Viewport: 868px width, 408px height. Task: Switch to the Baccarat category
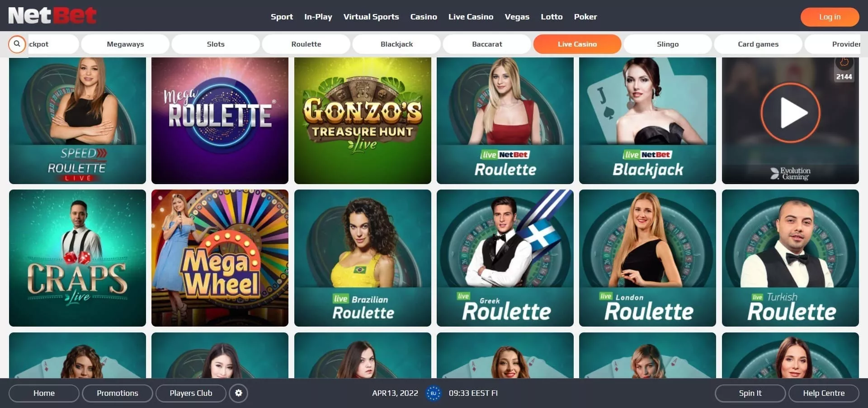point(487,44)
